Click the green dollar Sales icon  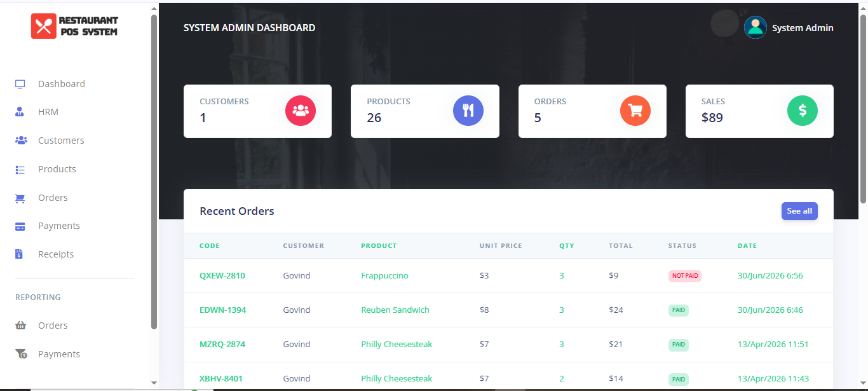point(803,111)
